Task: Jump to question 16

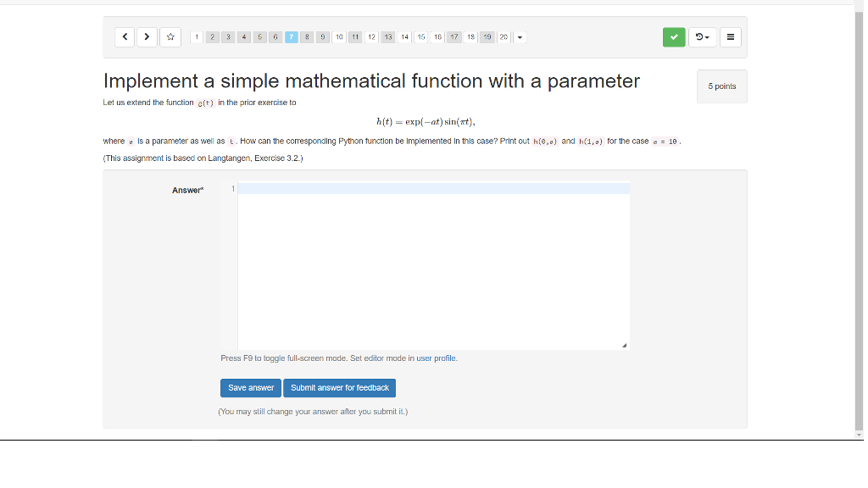Action: click(x=438, y=37)
